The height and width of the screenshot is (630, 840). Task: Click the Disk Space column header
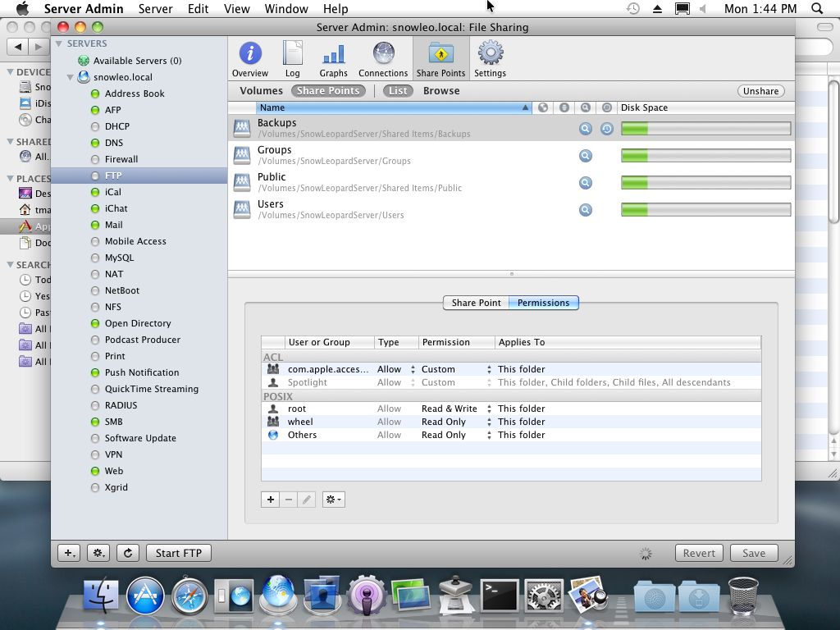[705, 107]
